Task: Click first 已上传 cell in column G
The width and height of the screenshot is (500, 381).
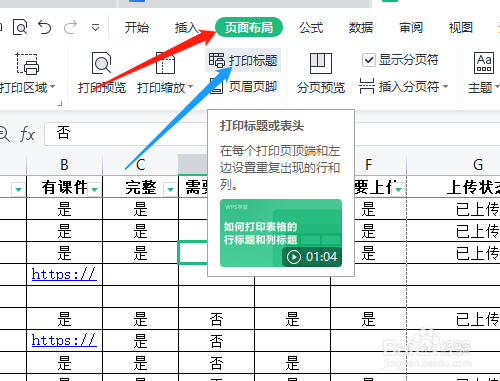Action: tap(477, 209)
